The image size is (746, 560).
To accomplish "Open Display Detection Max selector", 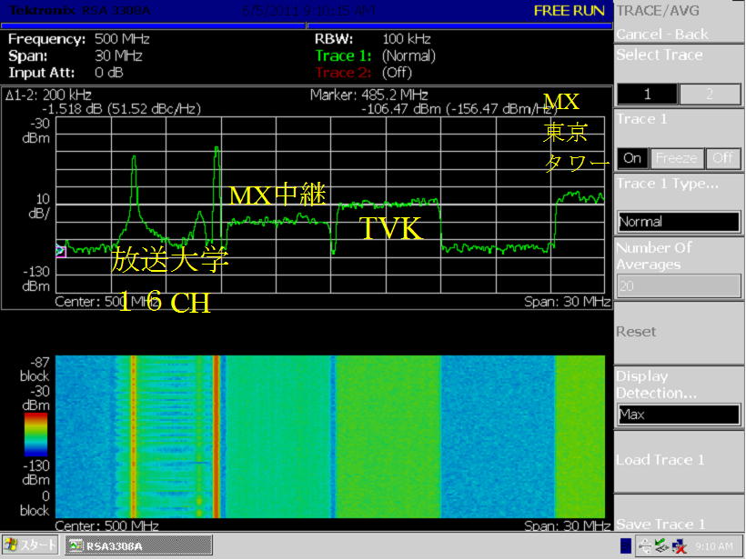I will click(x=679, y=415).
